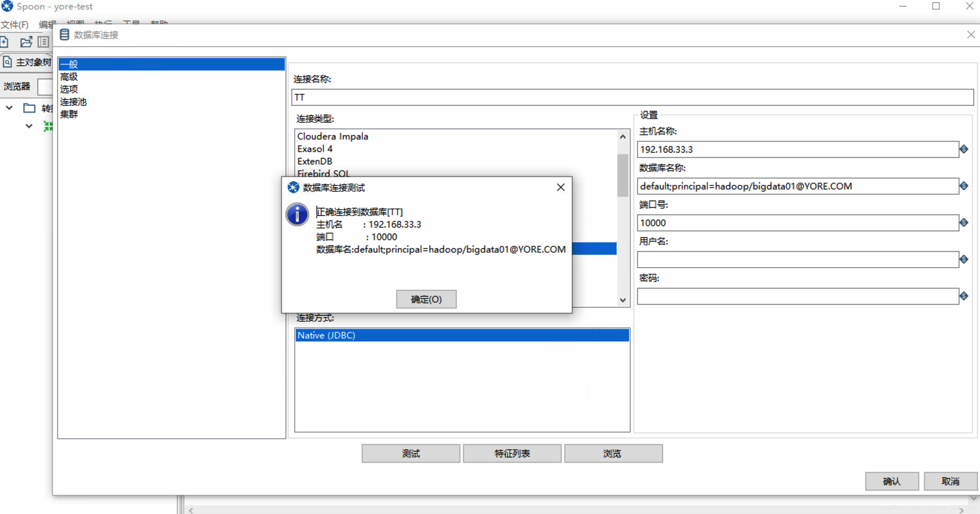Click the Spoon icon in the test dialog title
This screenshot has width=980, height=514.
click(293, 187)
